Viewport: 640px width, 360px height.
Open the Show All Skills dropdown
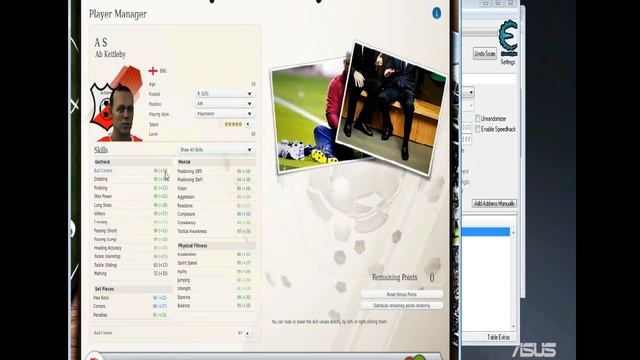[216, 150]
